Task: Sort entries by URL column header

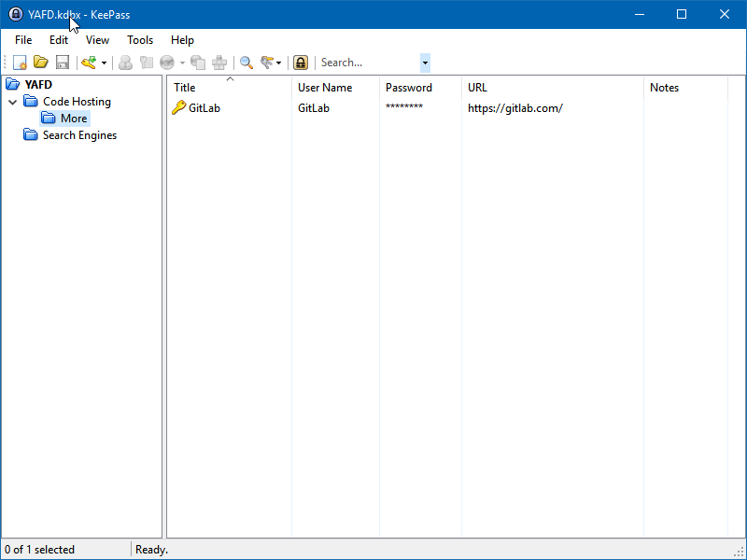Action: click(553, 88)
